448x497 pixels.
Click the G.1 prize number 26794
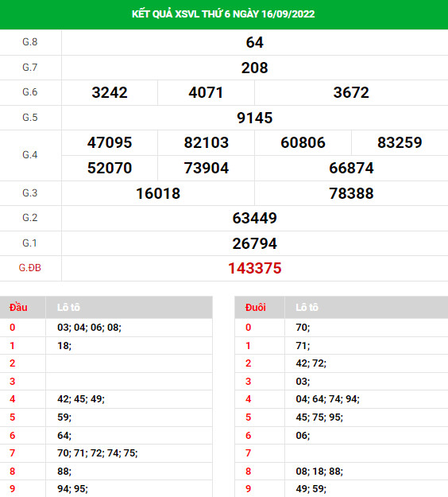[x=254, y=243]
